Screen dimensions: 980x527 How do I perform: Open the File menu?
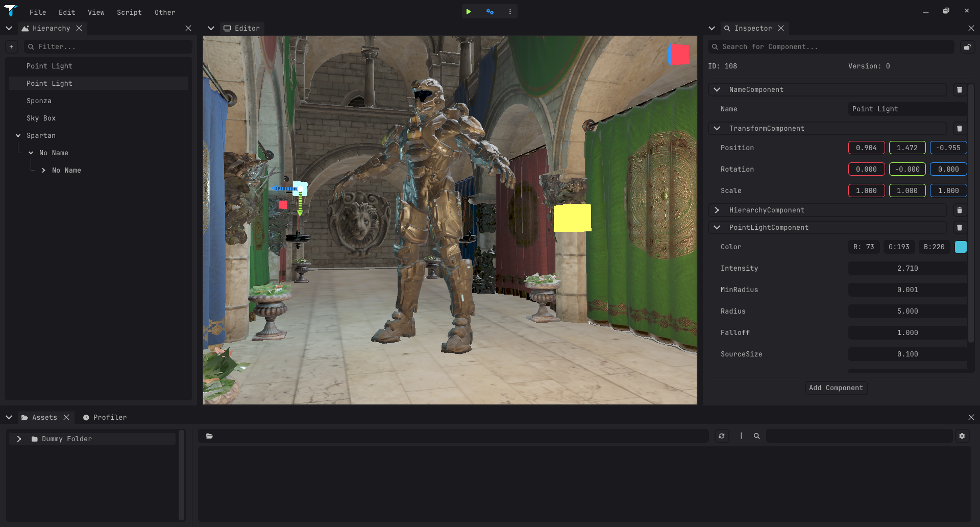(x=38, y=12)
